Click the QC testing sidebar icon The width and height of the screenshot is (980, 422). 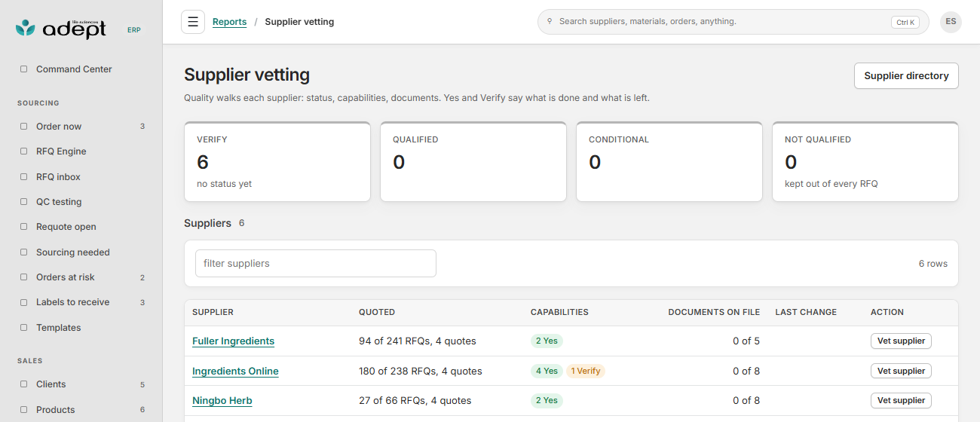[x=23, y=202]
